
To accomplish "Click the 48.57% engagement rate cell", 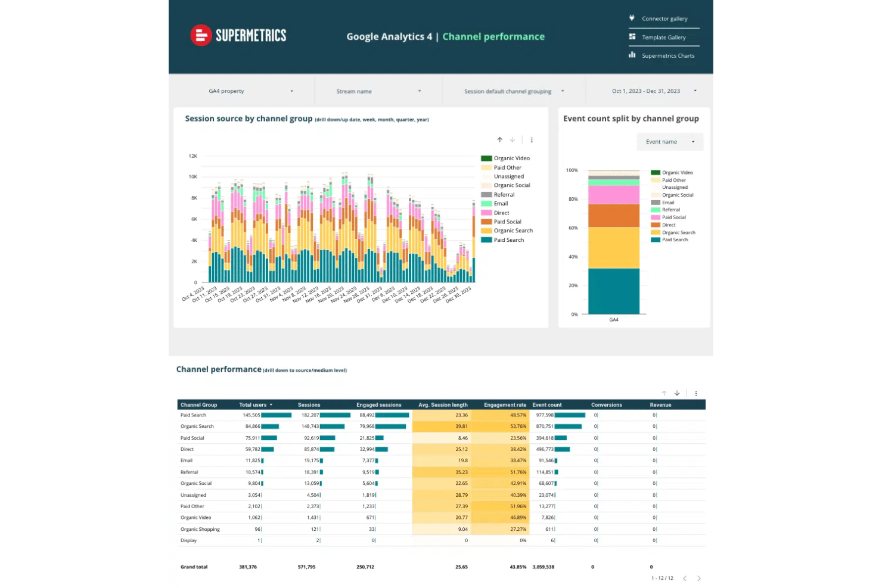I will coord(518,415).
